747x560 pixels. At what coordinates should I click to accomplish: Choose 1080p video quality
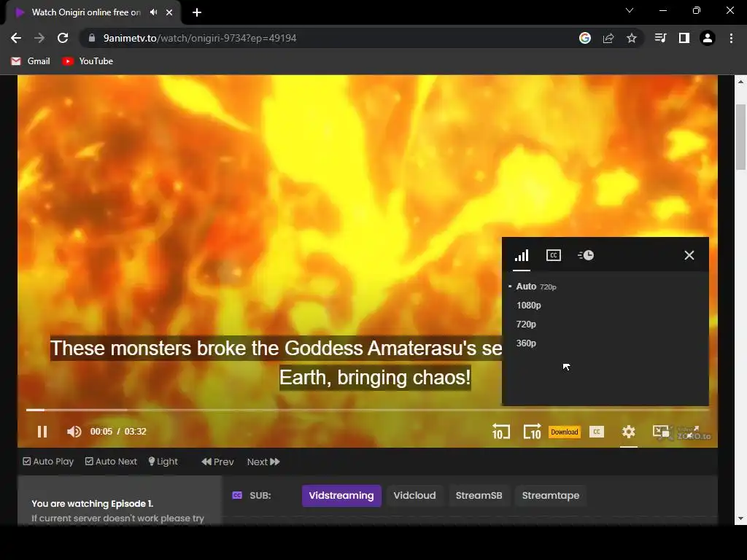(x=529, y=306)
